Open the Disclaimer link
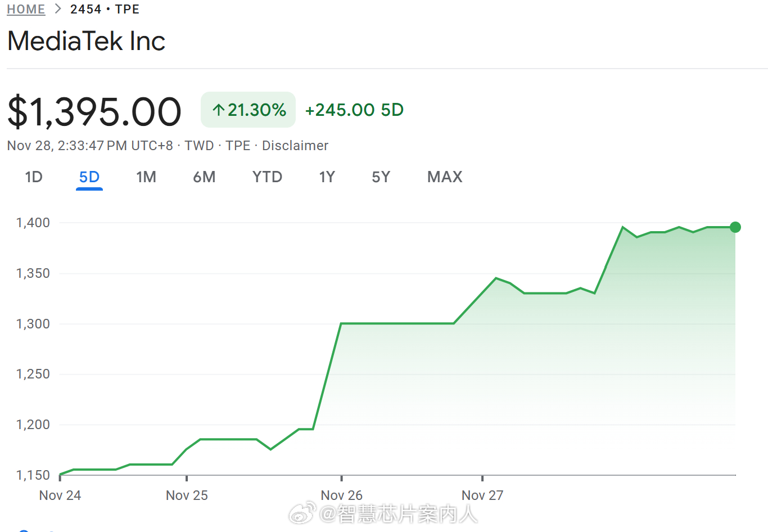 [x=295, y=146]
